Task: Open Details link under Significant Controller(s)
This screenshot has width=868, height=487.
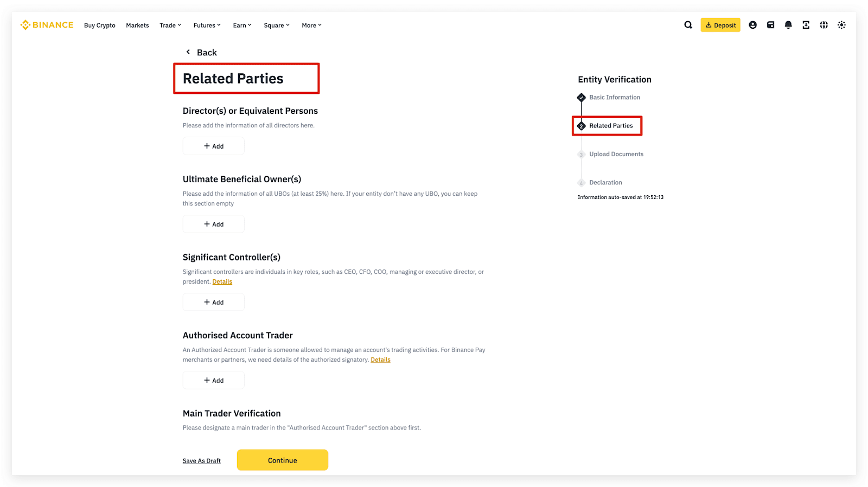Action: click(x=222, y=282)
